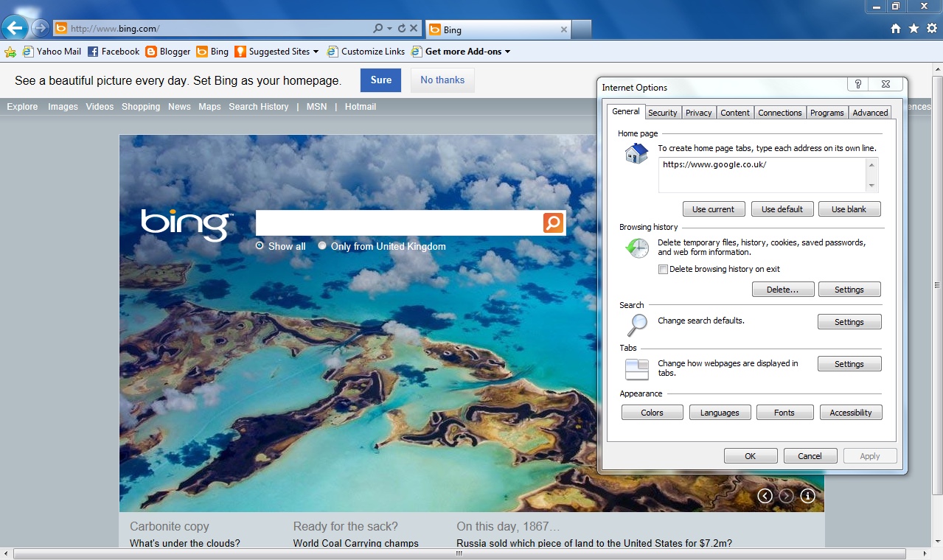This screenshot has width=943, height=560.
Task: Open the Blogger favorite
Action: tap(168, 52)
